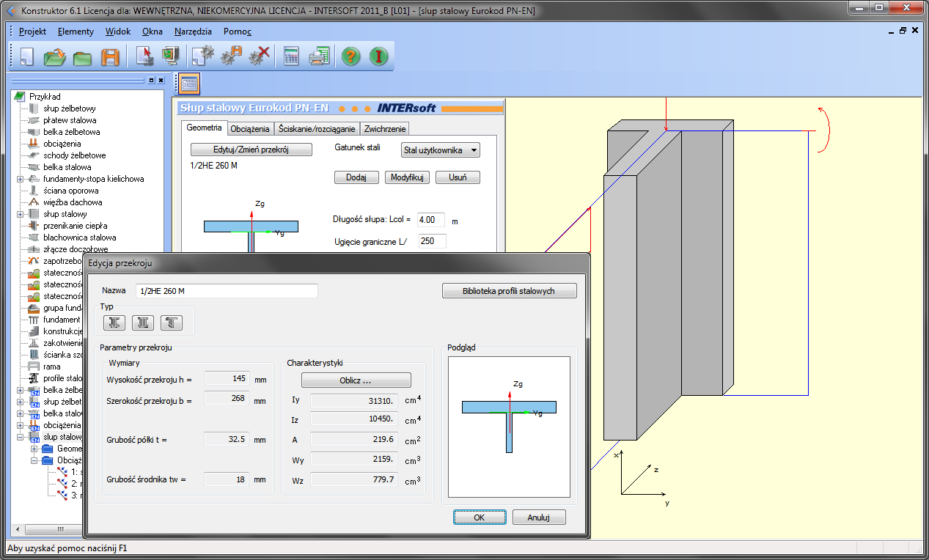Switch to the Obciążenia tab
This screenshot has width=929, height=560.
250,129
